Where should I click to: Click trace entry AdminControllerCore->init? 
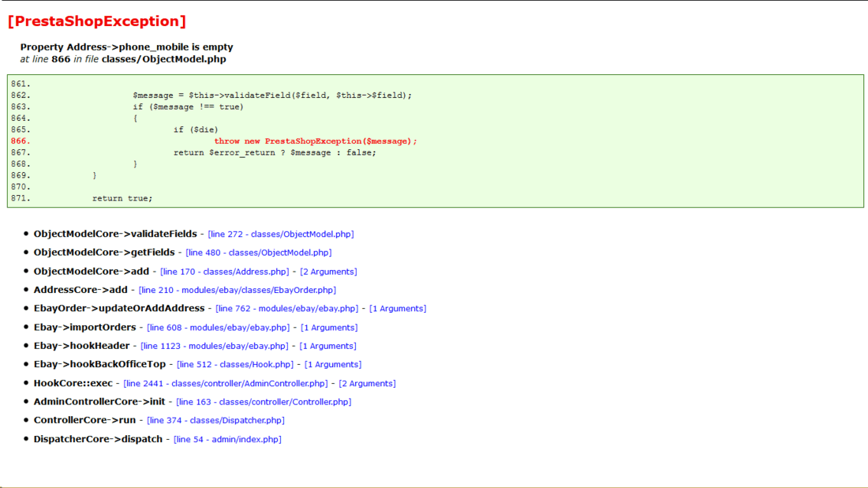tap(99, 402)
